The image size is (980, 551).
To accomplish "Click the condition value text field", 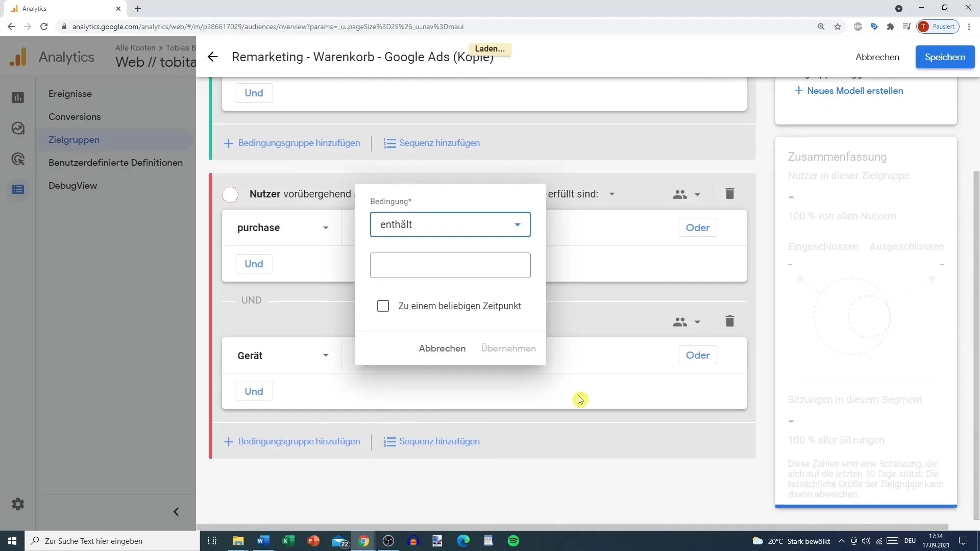I will [x=450, y=265].
